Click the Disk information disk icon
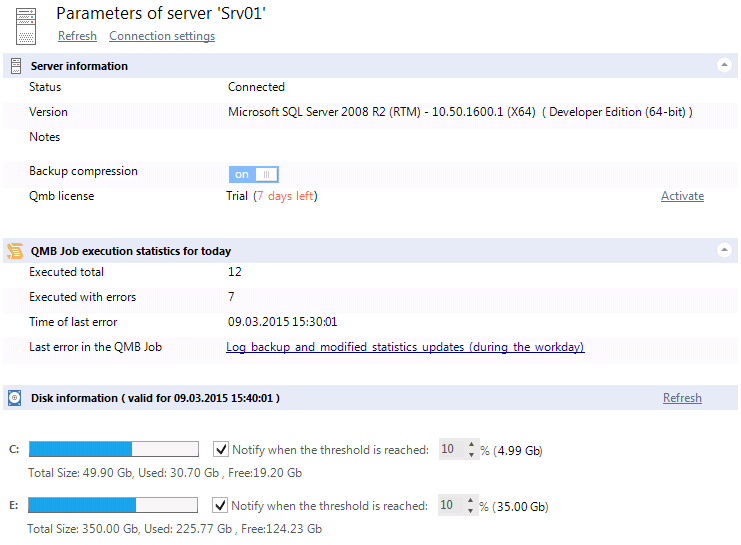Screen dimensions: 741x545 point(15,398)
